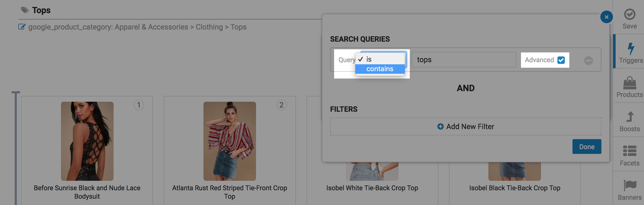Click the Isobel White Tie-Back Crop Top title
Screen dimensions: 644x205
[x=372, y=188]
